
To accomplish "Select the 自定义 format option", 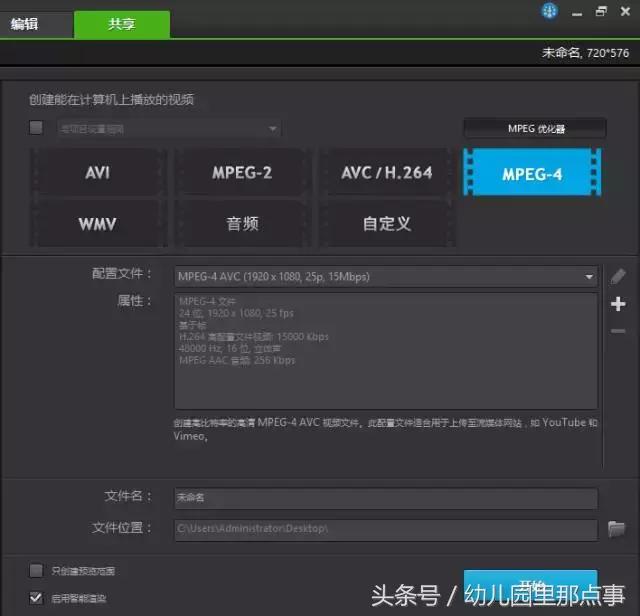I will [387, 224].
